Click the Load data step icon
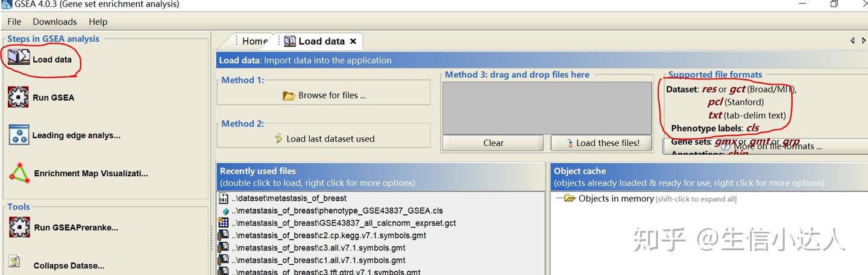This screenshot has height=275, width=868. pos(19,58)
